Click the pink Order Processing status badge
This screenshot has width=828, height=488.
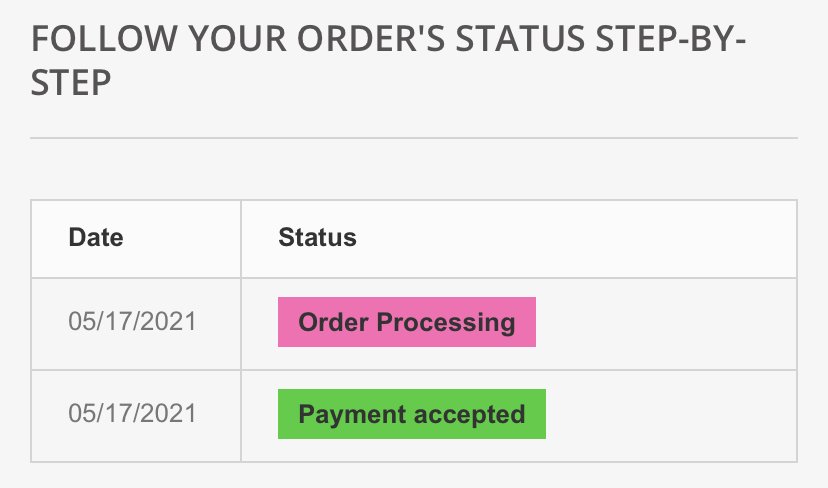tap(407, 322)
